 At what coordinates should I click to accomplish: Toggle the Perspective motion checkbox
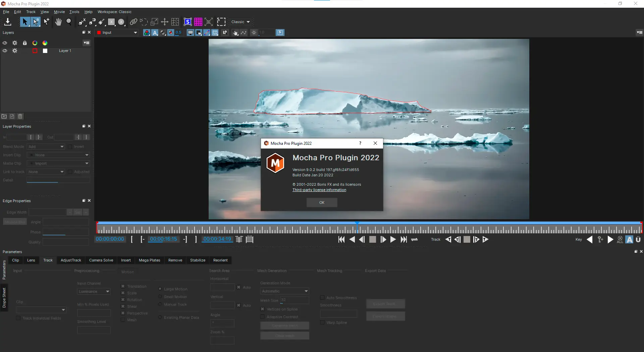coord(123,313)
